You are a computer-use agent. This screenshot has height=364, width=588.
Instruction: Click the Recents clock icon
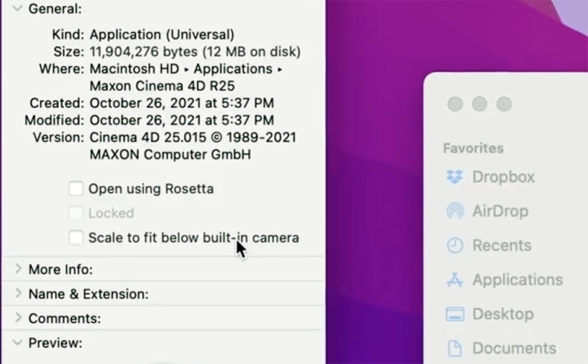tap(455, 246)
